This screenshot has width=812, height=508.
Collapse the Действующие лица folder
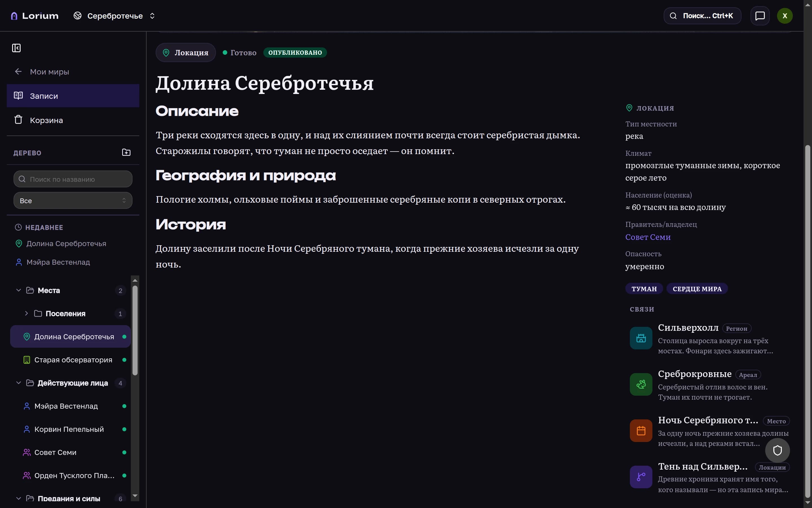coord(18,383)
